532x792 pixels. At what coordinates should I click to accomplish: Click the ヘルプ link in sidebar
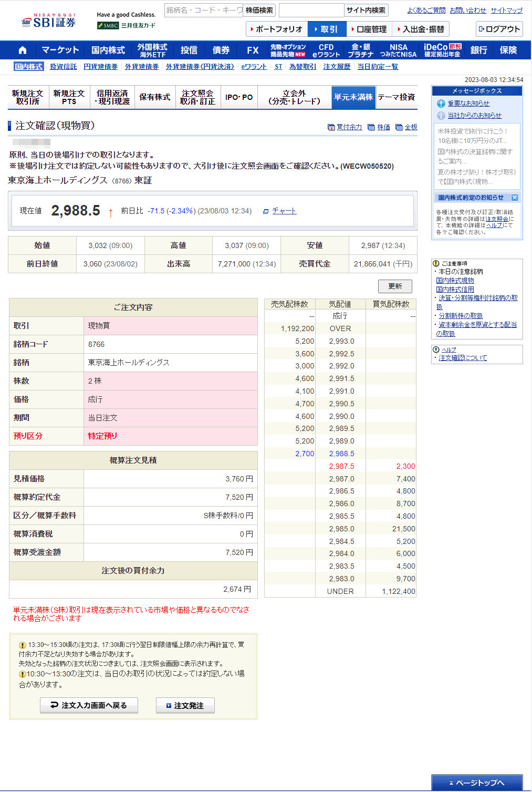pos(448,349)
